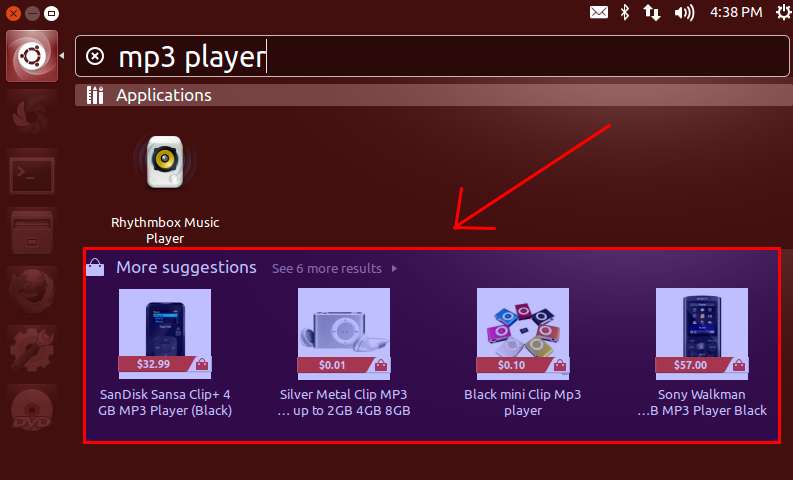Open the Bluetooth indicator menu

click(x=625, y=12)
